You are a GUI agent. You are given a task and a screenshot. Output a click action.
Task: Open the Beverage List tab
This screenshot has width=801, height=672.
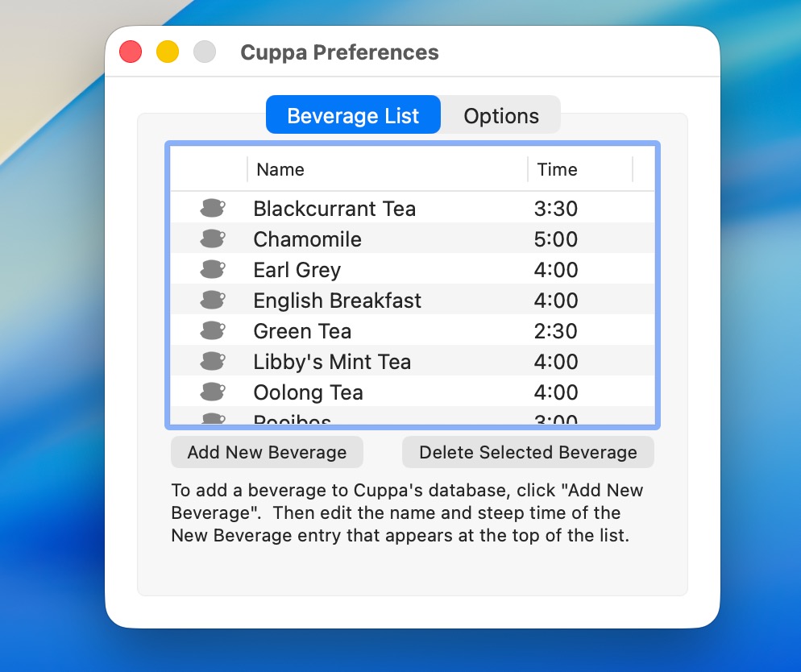(353, 115)
